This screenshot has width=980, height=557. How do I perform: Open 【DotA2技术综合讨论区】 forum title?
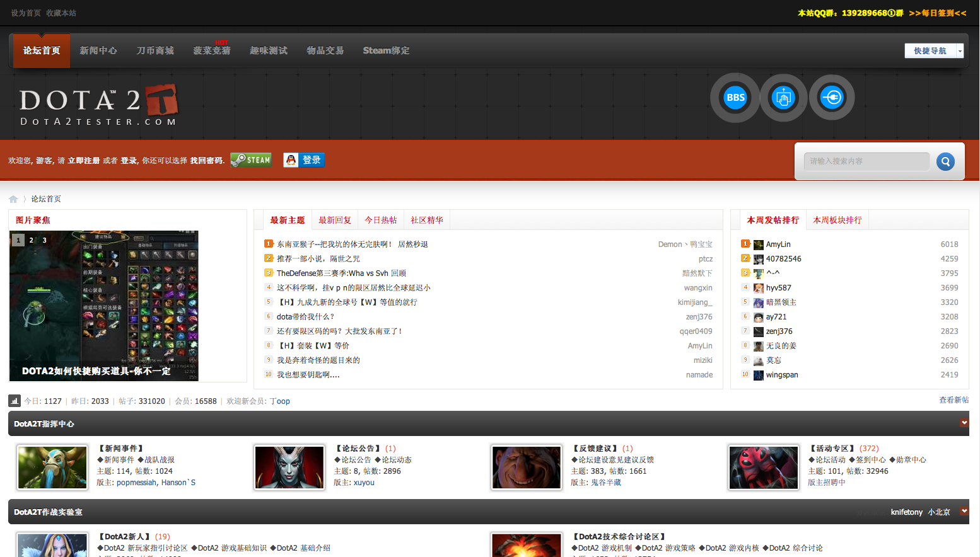click(x=619, y=537)
